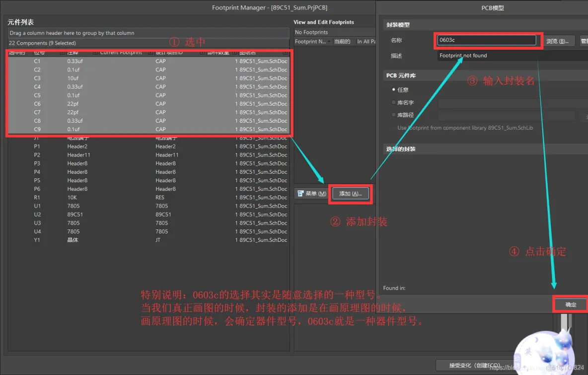This screenshot has height=375, width=588.
Task: Confirm with the 确定 button
Action: click(x=571, y=304)
